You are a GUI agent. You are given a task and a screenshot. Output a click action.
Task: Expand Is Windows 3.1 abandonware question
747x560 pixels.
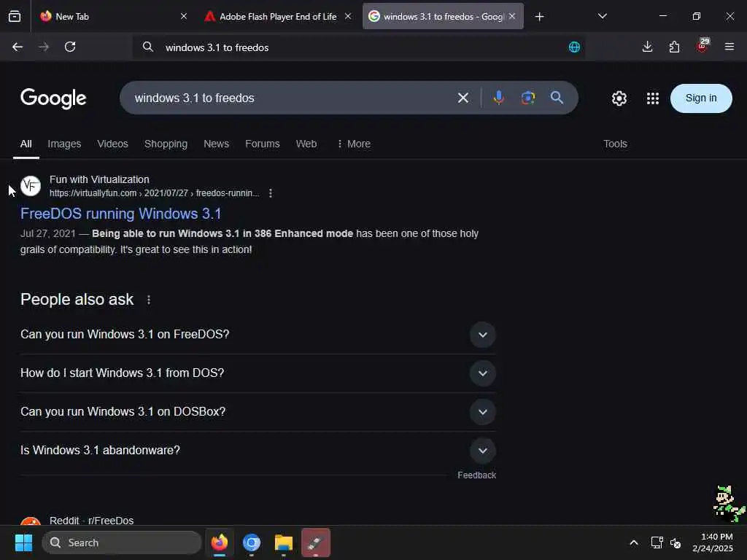click(258, 451)
